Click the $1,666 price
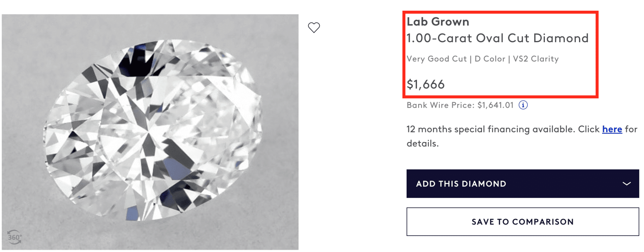The width and height of the screenshot is (644, 252). tap(425, 84)
